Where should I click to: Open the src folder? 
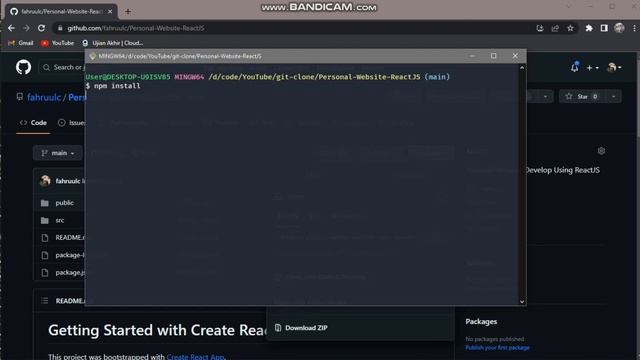point(60,220)
